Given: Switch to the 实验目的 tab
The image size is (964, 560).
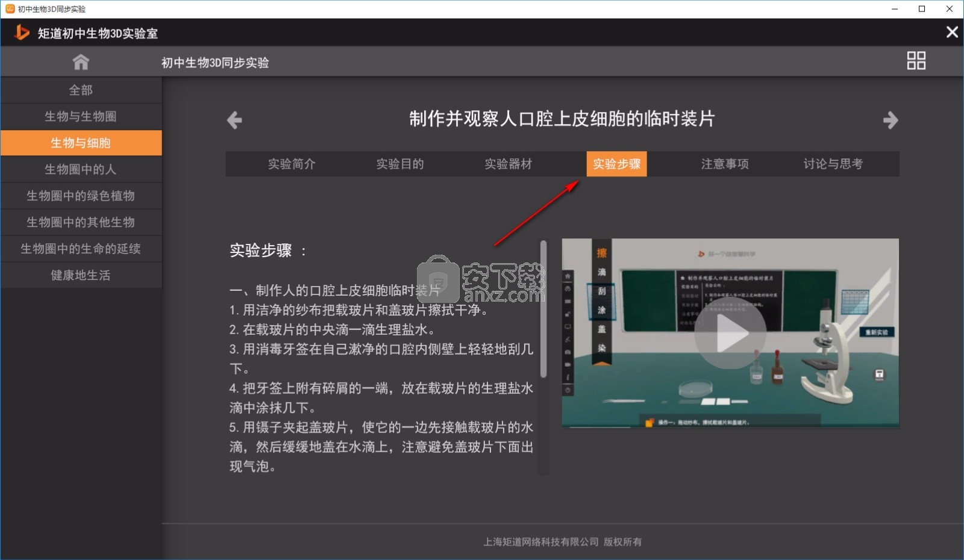Looking at the screenshot, I should click(x=400, y=164).
